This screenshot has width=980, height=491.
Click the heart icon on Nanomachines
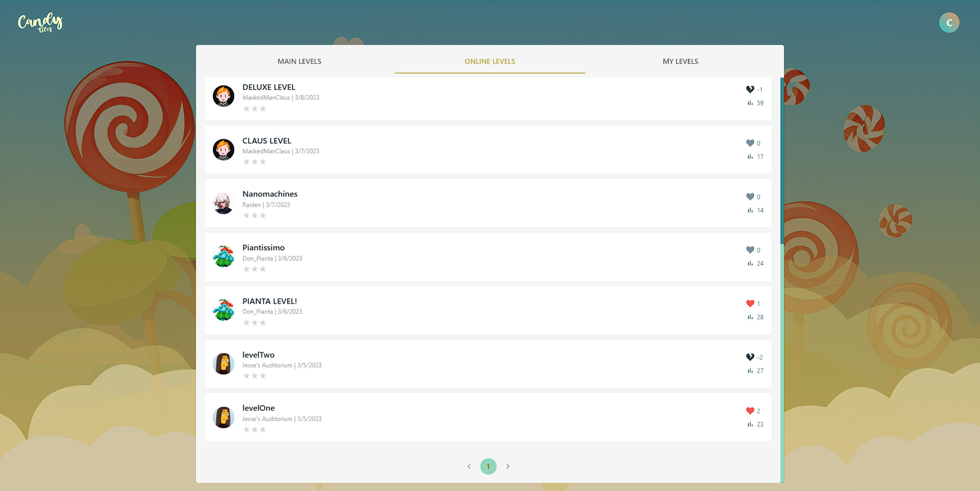click(x=750, y=197)
